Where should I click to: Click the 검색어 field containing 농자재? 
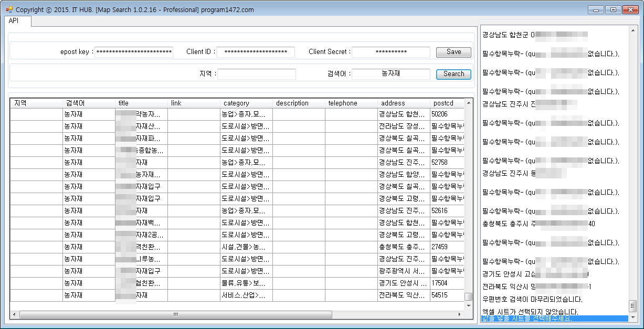point(390,74)
